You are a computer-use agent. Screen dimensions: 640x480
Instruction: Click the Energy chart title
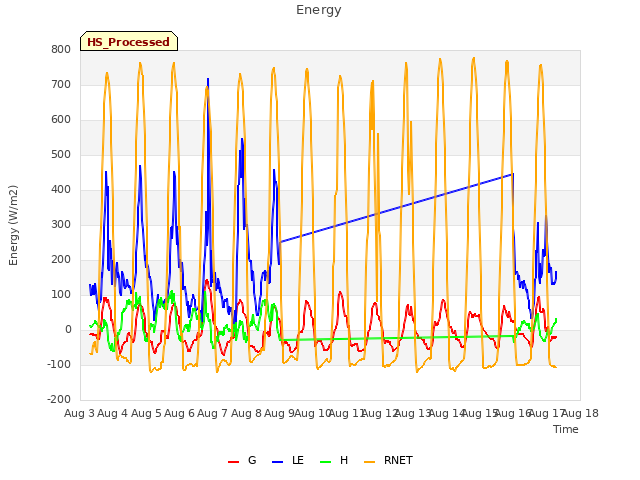pyautogui.click(x=319, y=10)
